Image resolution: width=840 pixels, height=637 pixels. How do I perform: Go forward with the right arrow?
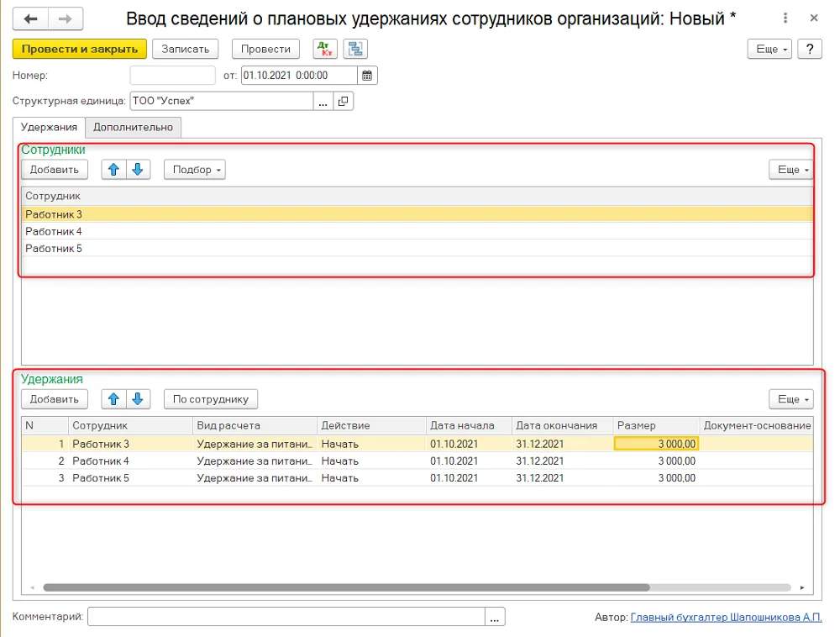[66, 19]
